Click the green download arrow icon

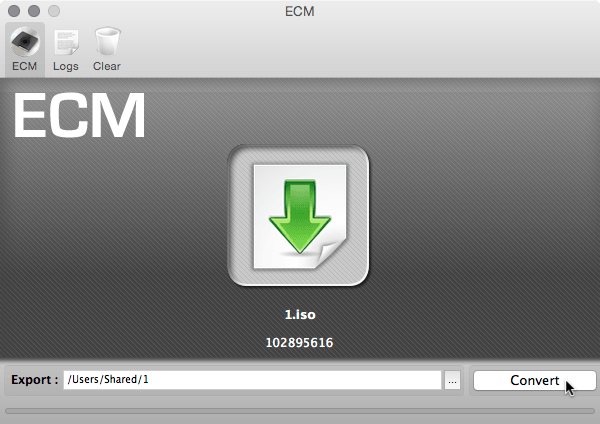(300, 216)
